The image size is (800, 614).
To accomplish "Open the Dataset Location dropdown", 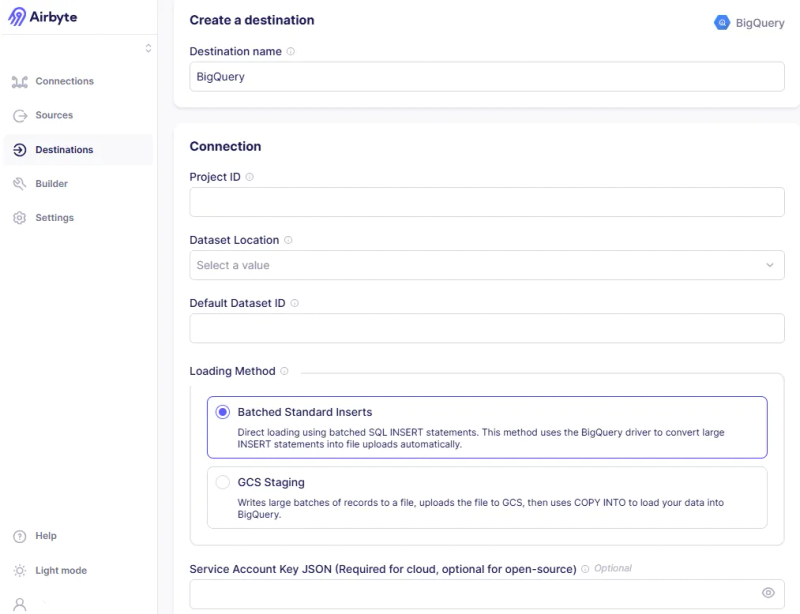I will [487, 265].
